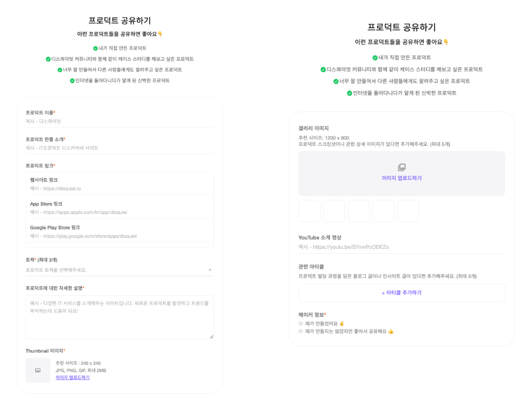Click the first empty gallery thumbnail slot
This screenshot has height=404, width=532.
pos(309,210)
